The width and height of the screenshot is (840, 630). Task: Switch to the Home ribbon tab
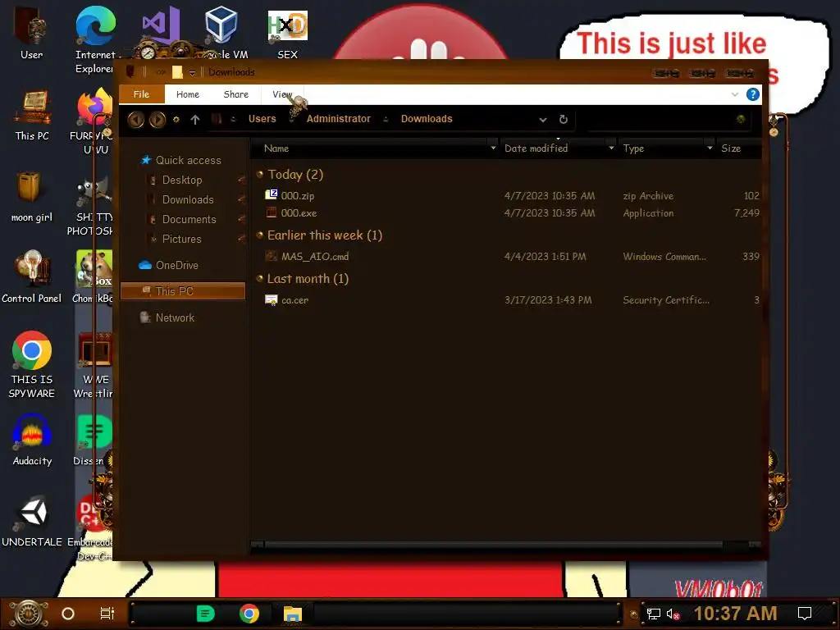point(188,94)
